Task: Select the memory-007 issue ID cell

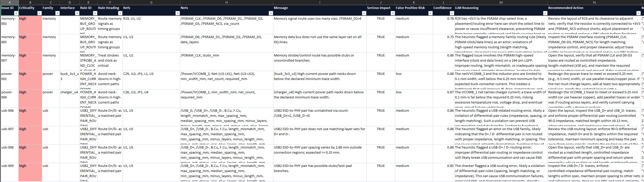Action: pyautogui.click(x=9, y=62)
